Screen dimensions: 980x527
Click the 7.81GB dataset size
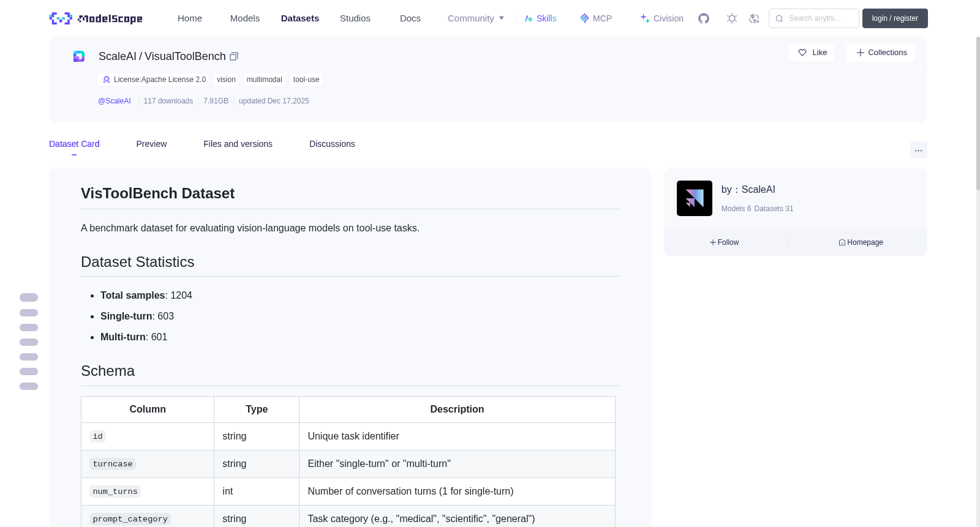click(216, 101)
